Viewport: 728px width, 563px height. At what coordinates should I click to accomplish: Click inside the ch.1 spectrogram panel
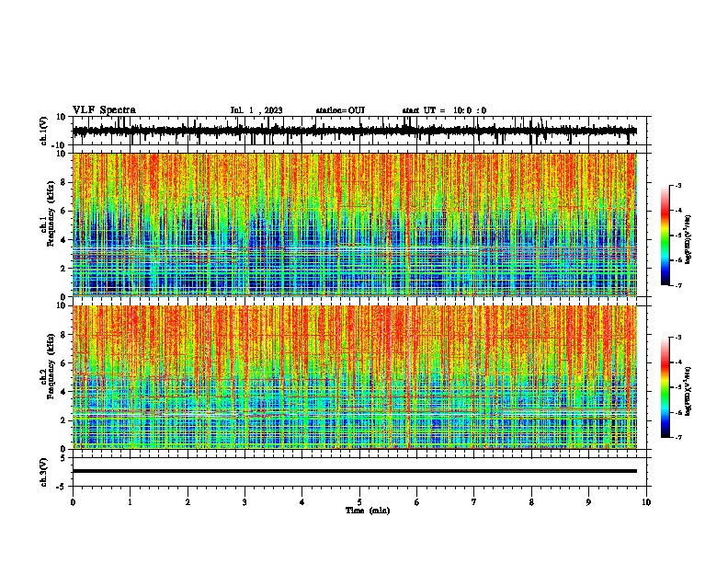(354, 224)
